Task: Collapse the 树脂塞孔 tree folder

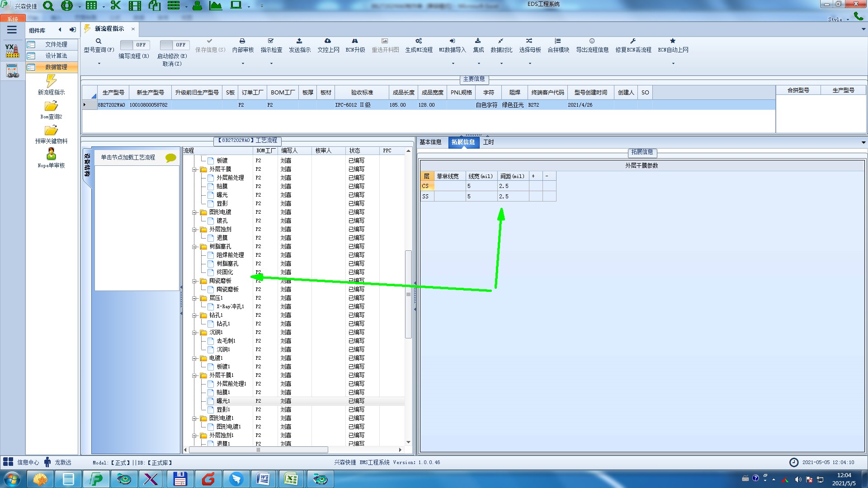Action: [x=194, y=247]
